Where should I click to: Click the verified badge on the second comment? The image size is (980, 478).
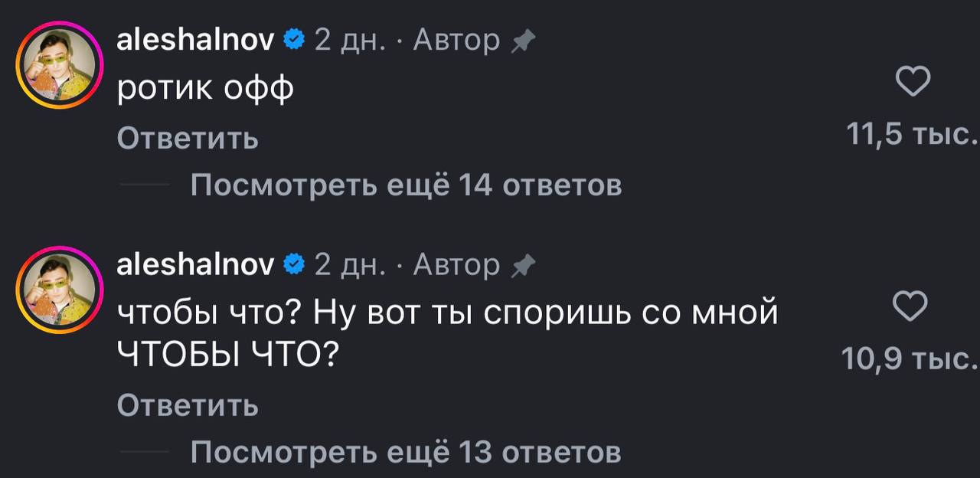pos(292,264)
